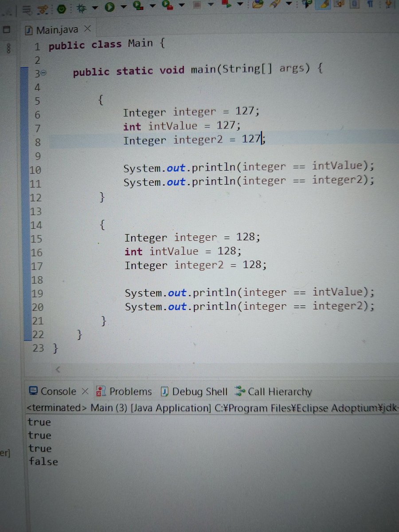Click line number 23 in the gutter

click(x=39, y=348)
